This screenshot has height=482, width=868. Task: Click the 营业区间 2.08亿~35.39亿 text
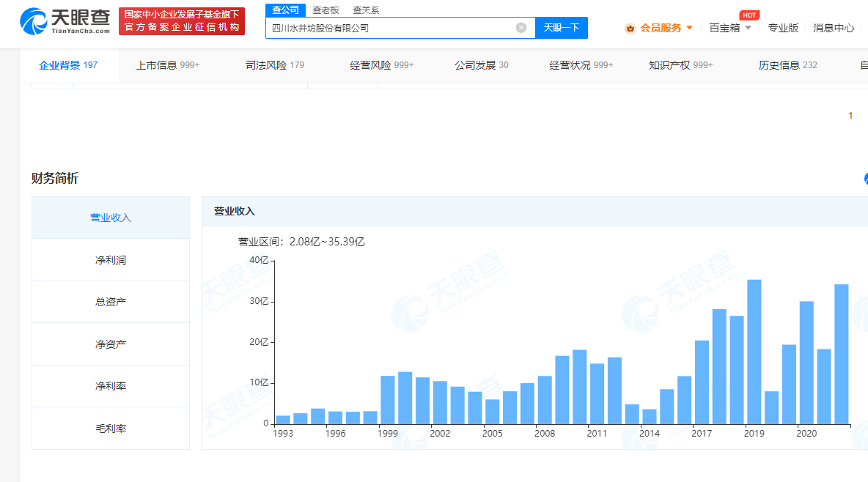301,242
